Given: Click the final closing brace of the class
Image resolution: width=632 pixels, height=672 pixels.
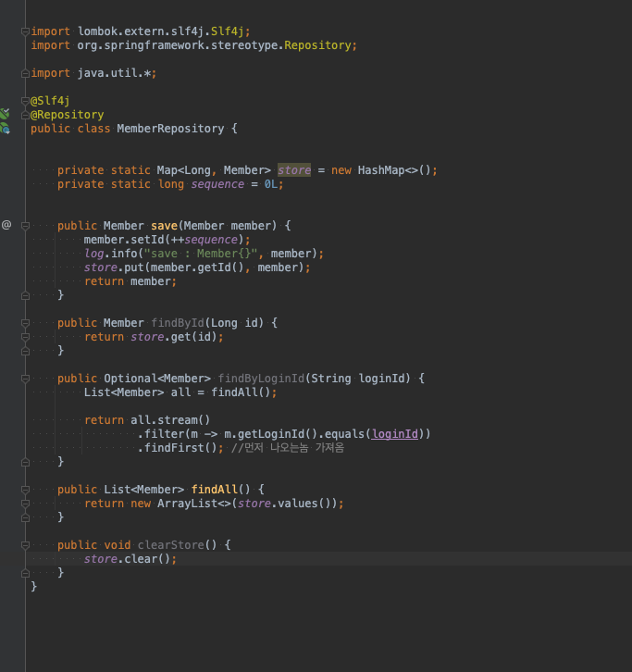Looking at the screenshot, I should click(x=34, y=586).
